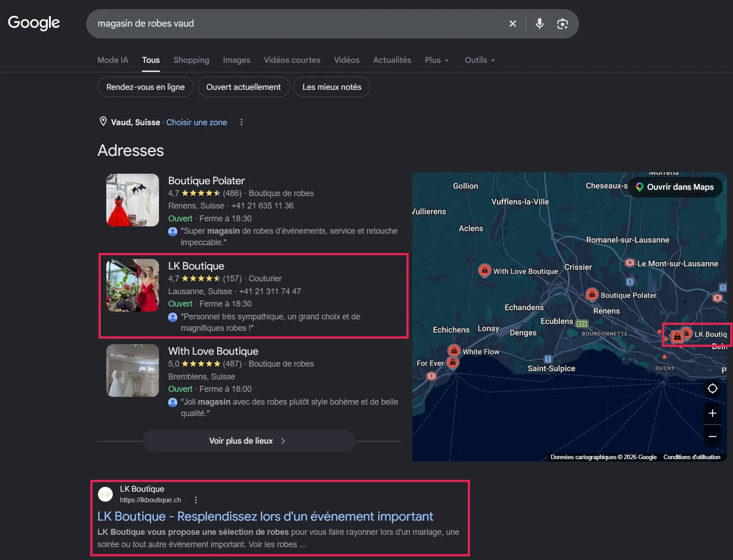
Task: Open the Actualités tab
Action: [392, 60]
